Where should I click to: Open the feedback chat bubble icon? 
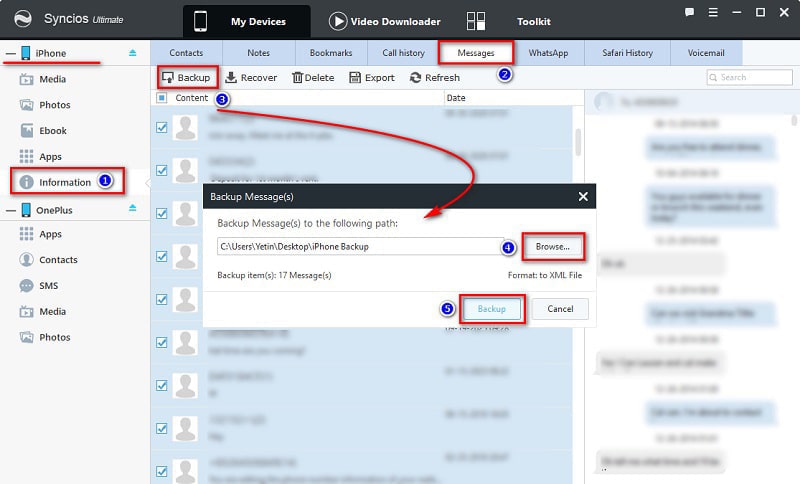(689, 12)
